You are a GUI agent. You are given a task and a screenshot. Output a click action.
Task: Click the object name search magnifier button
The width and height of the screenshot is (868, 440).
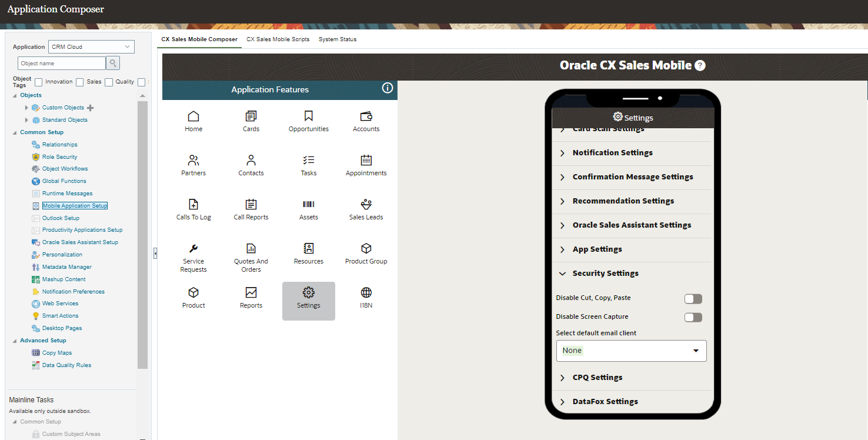113,63
